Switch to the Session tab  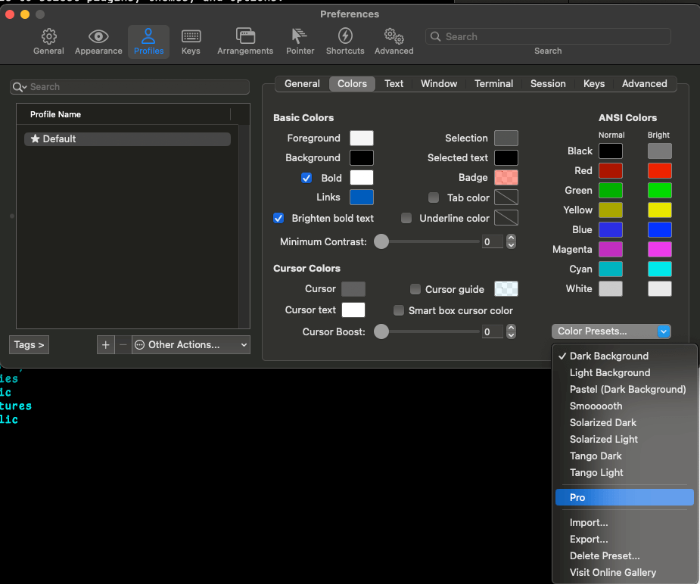coord(548,84)
